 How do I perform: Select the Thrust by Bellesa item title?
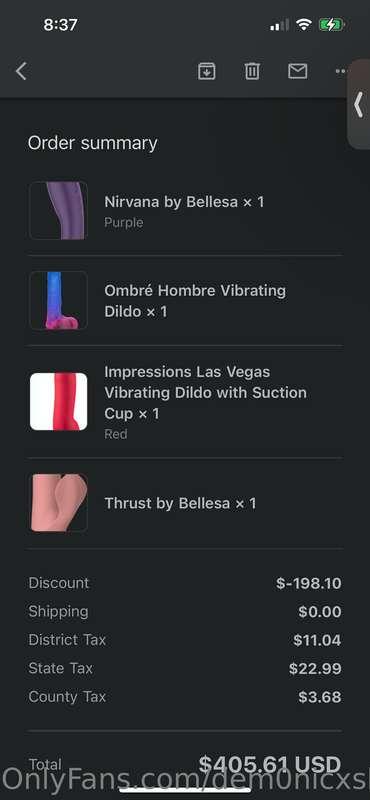point(180,503)
